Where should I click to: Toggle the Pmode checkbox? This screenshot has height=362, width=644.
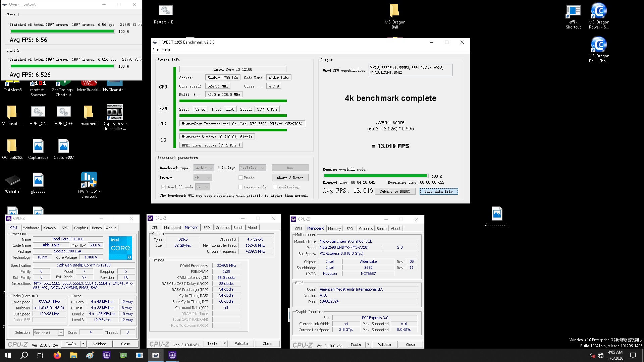tap(240, 178)
